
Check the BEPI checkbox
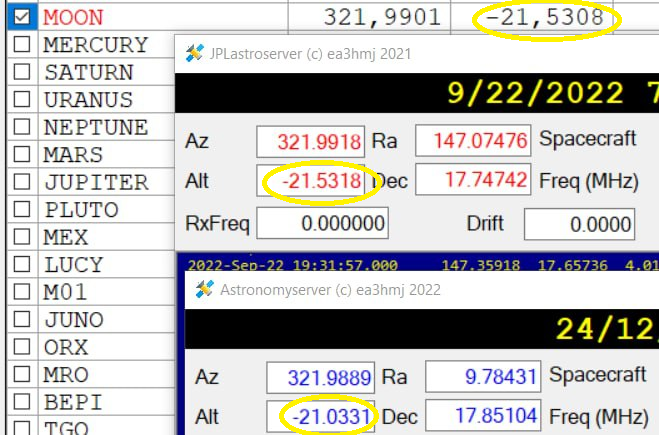pos(22,402)
